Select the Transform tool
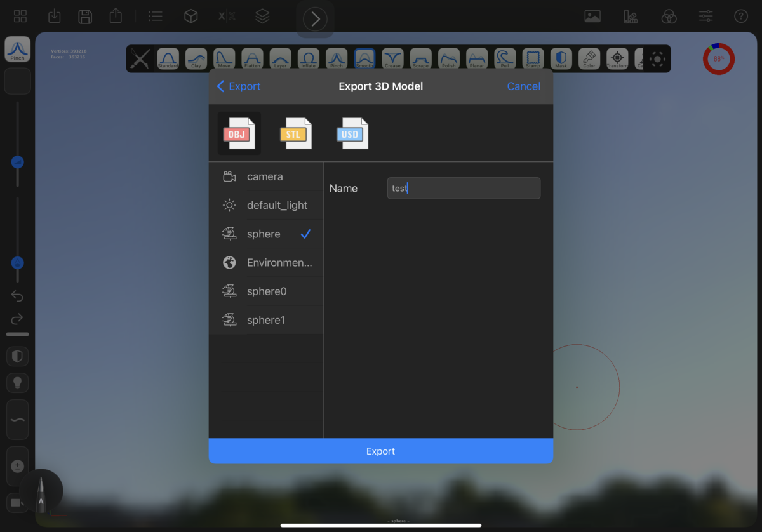The height and width of the screenshot is (532, 762). tap(617, 58)
